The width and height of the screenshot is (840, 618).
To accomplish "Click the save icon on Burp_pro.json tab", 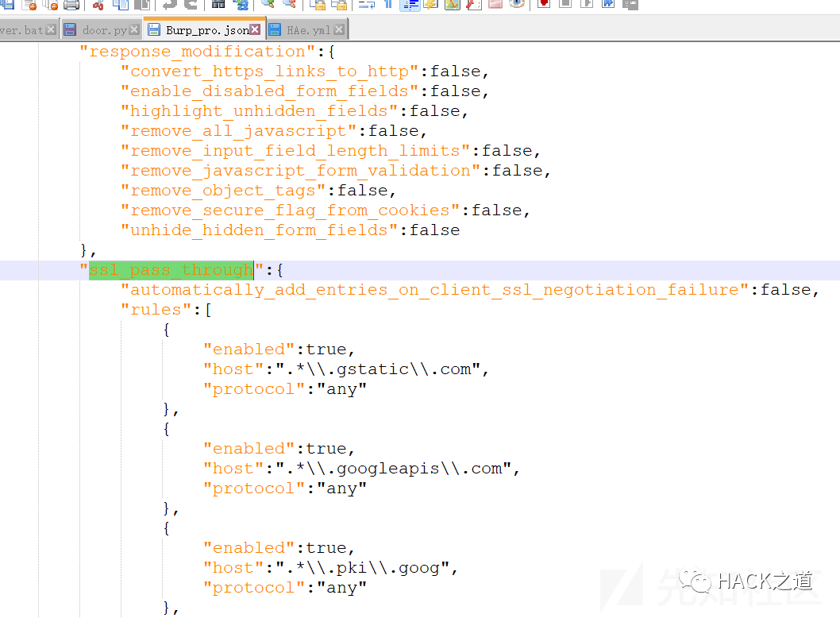I will [x=154, y=29].
